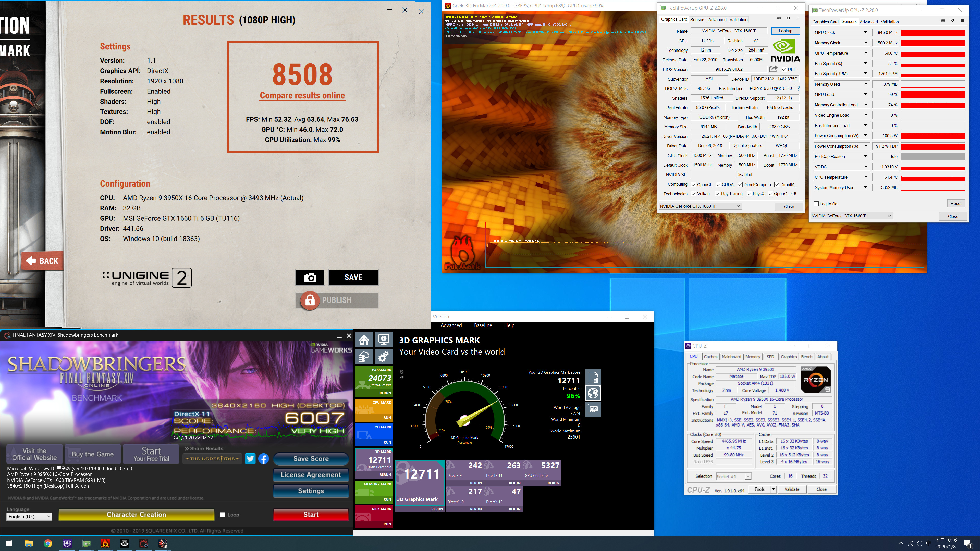Viewport: 980px width, 551px height.
Task: Select the DirectX 12 result tile
Action: click(503, 499)
